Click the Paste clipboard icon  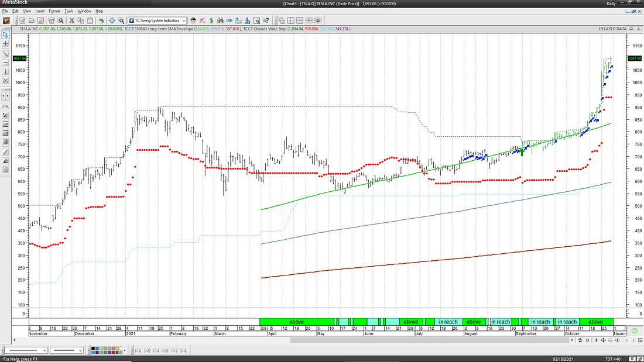pos(90,20)
